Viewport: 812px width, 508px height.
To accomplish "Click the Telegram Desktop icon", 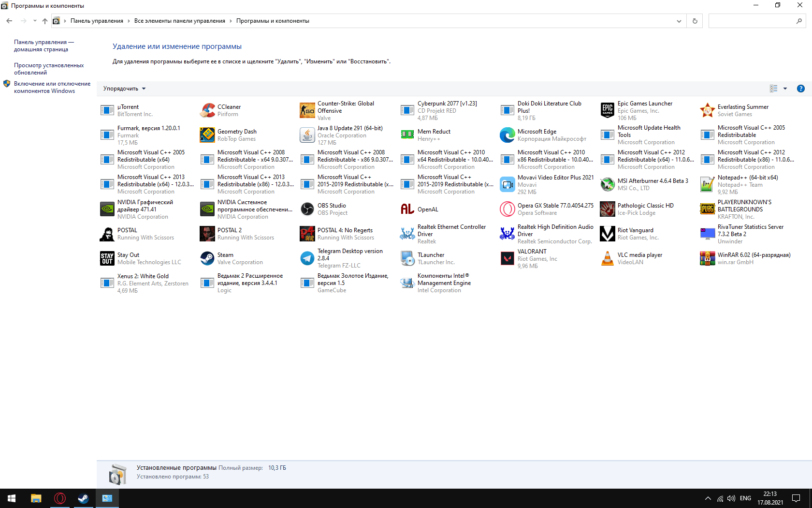I will pos(307,258).
